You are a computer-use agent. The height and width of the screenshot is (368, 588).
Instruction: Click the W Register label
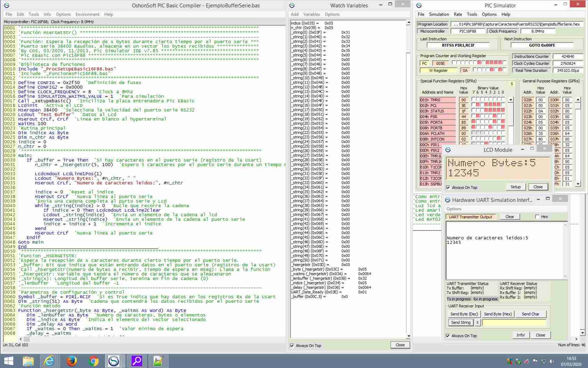pos(438,70)
